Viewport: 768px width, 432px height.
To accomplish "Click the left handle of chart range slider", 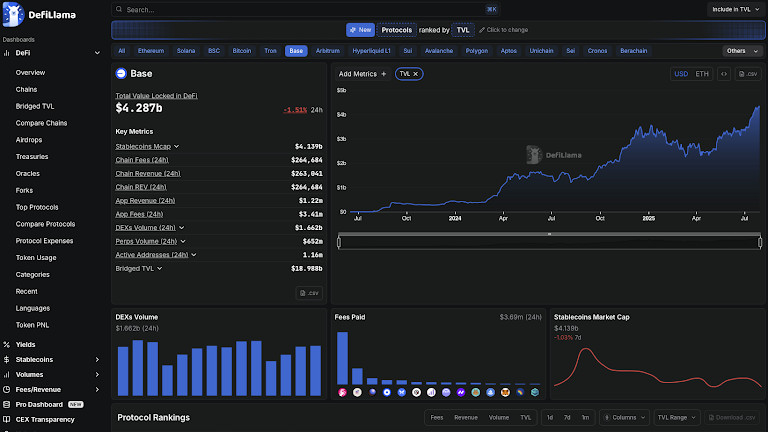I will [339, 242].
